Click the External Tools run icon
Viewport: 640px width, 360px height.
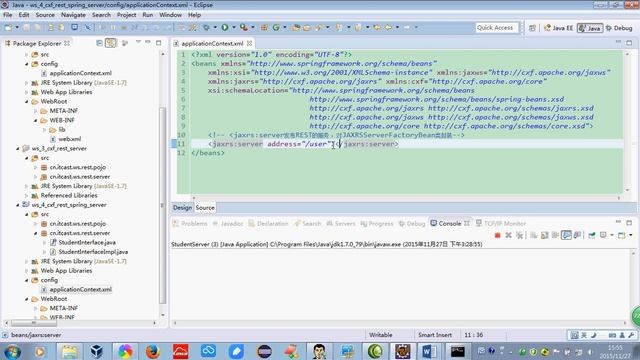coord(244,27)
